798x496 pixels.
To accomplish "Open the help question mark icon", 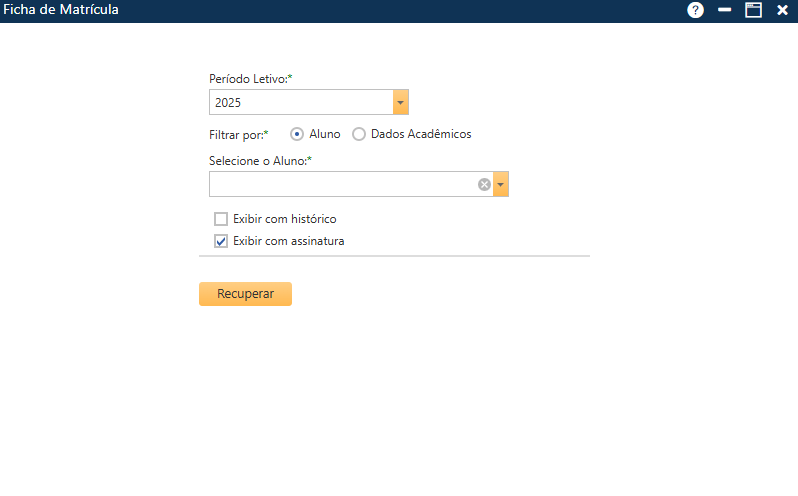I will tap(695, 10).
